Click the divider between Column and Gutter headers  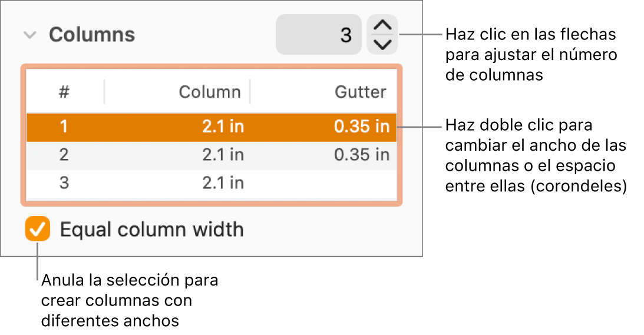tap(250, 92)
